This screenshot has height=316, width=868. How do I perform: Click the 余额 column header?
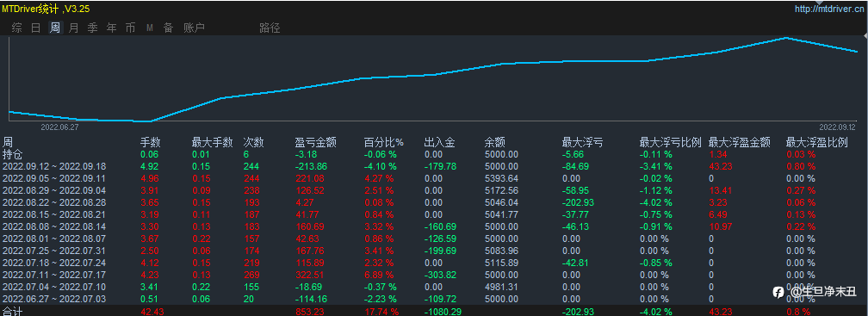pos(495,142)
